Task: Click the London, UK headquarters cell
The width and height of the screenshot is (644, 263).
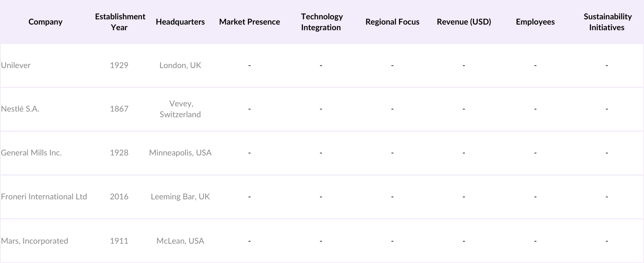Action: [180, 65]
